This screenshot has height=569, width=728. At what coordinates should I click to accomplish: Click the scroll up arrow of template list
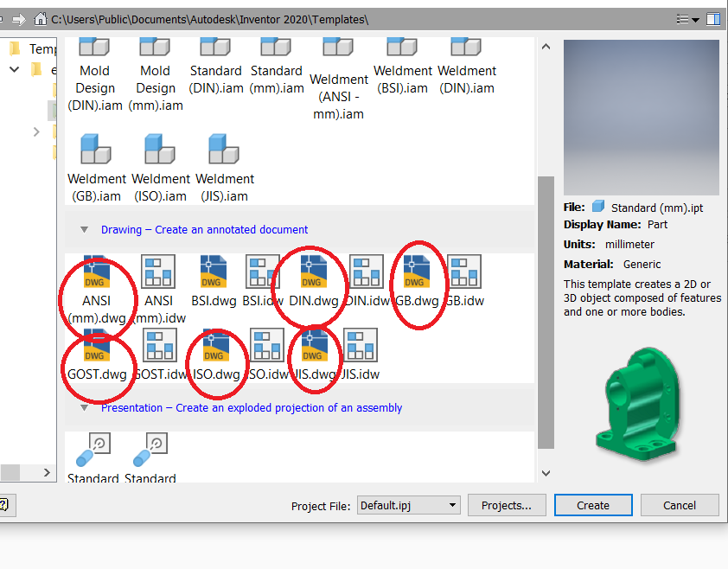pos(546,47)
